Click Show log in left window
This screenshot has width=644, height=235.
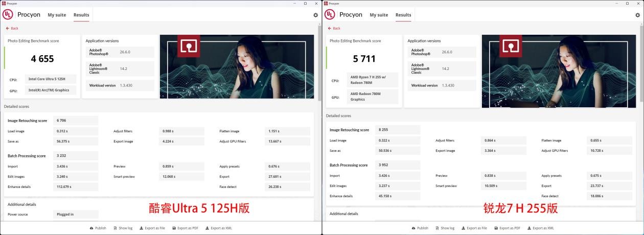click(x=123, y=228)
